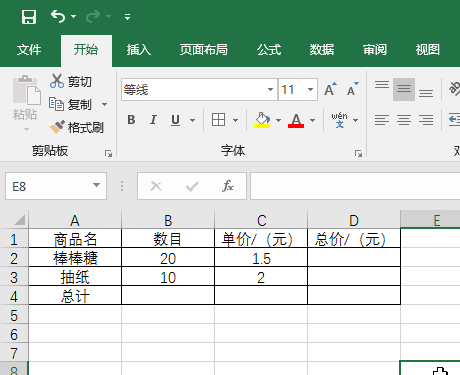Expand the 粘贴 paste options arrow
The height and width of the screenshot is (375, 460).
click(26, 129)
